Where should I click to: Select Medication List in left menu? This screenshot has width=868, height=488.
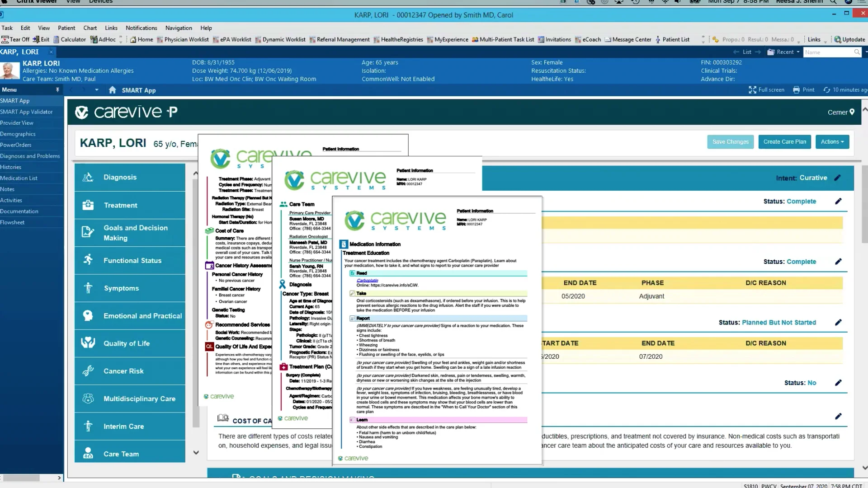[x=19, y=178]
